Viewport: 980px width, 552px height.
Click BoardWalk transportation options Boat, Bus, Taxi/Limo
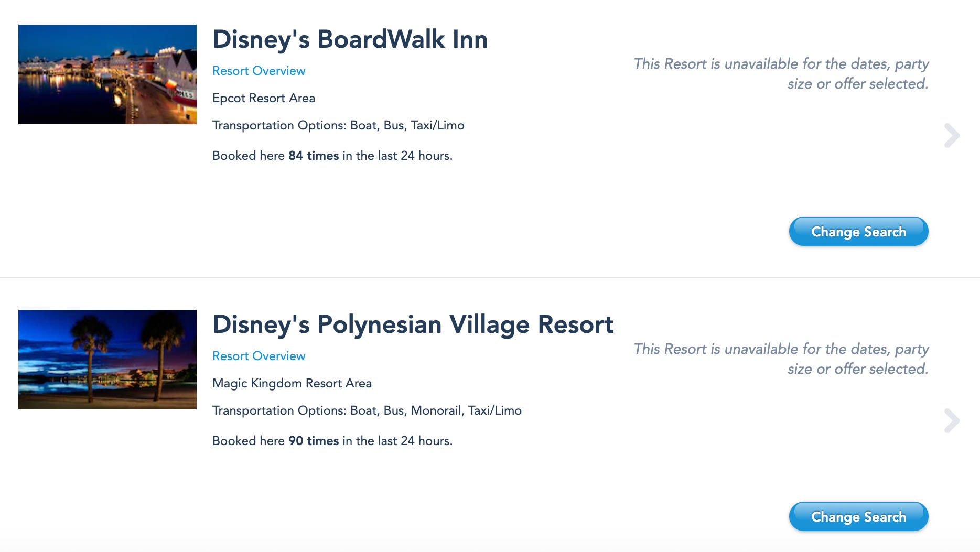coord(338,126)
